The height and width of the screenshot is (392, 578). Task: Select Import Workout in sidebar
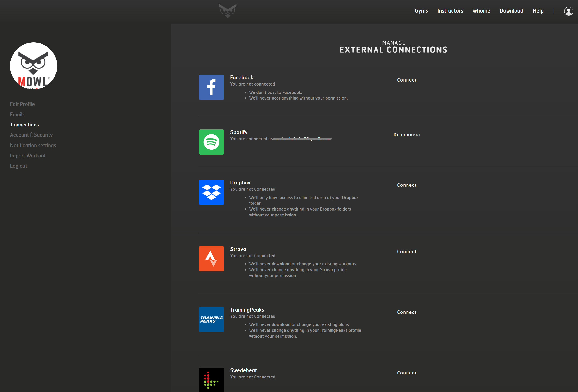coord(28,156)
